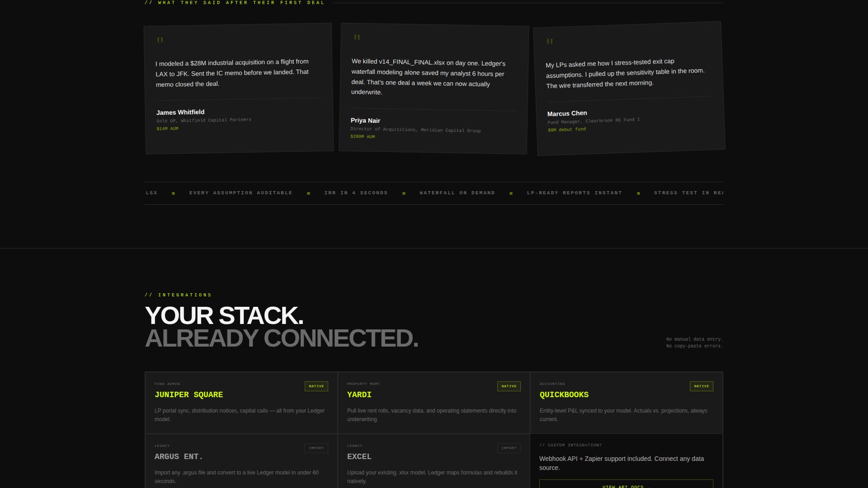Image resolution: width=868 pixels, height=488 pixels.
Task: Click the quote mark icon on James Whitfield's testimonial
Action: [x=160, y=40]
